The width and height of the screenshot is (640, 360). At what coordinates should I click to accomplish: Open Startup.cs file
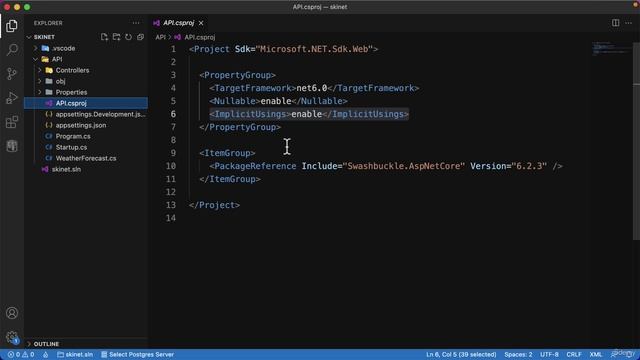(86, 147)
